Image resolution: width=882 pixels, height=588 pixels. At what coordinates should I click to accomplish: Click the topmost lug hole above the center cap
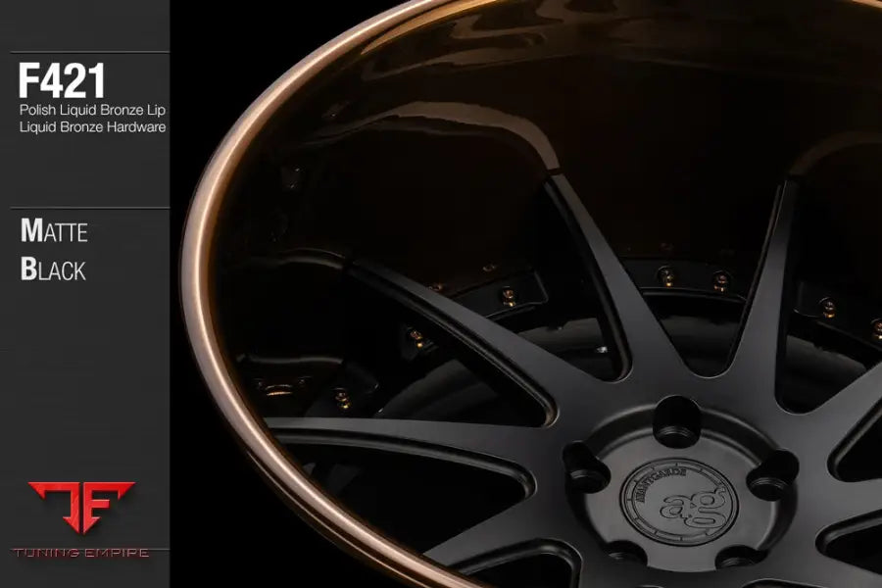coord(674,410)
